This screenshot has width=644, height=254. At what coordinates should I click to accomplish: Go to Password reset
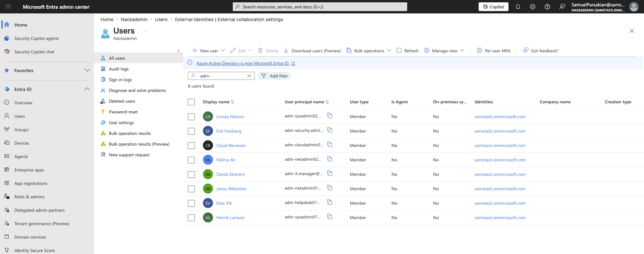[123, 112]
